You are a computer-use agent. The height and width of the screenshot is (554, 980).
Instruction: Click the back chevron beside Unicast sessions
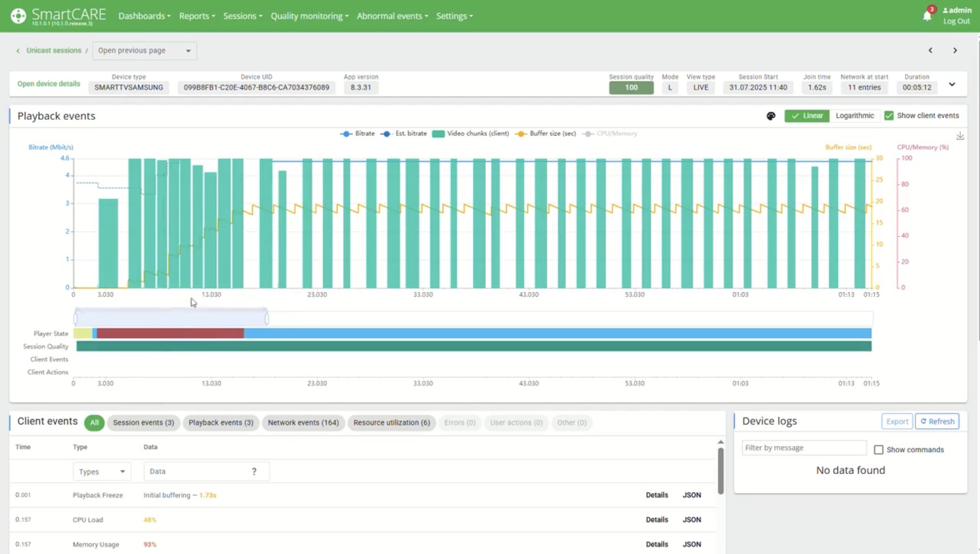click(18, 50)
